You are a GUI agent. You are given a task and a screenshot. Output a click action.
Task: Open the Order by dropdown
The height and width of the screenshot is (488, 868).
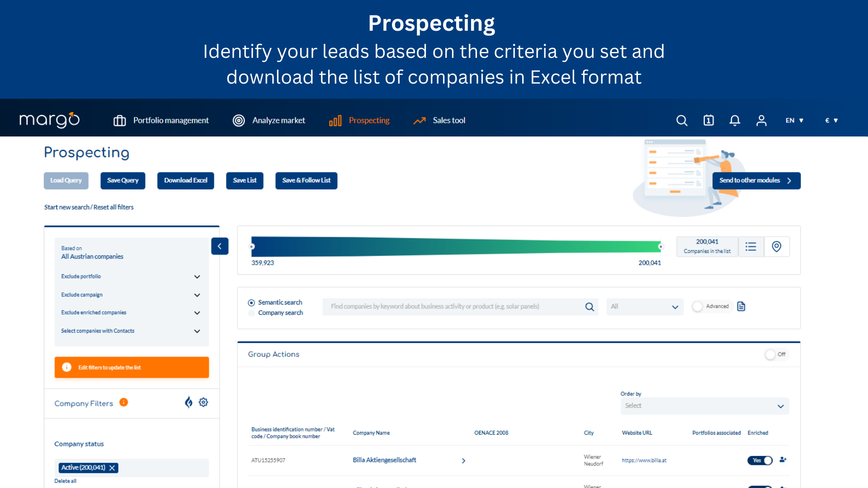704,406
